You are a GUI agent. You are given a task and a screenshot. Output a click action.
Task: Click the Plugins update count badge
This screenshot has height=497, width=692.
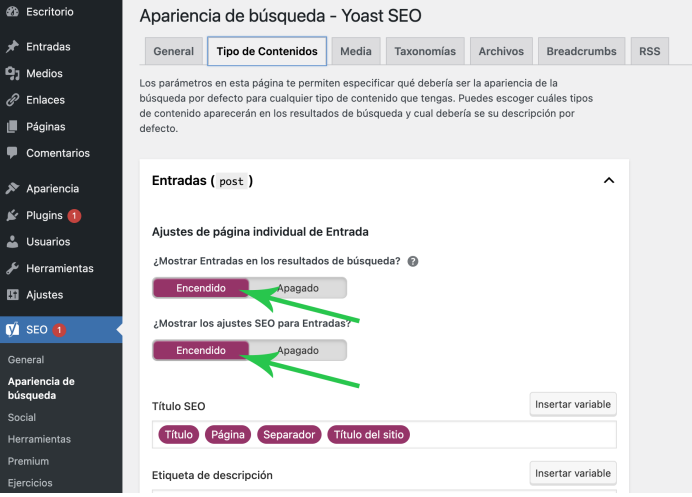pyautogui.click(x=74, y=216)
